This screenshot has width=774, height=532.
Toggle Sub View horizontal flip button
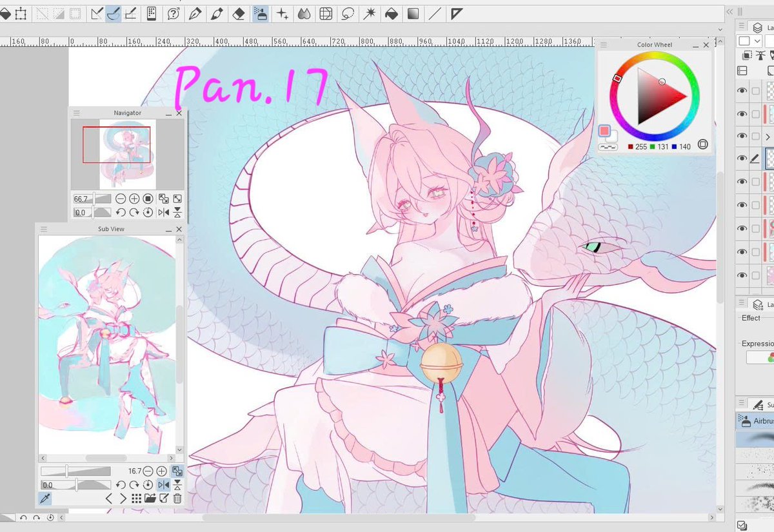click(164, 484)
